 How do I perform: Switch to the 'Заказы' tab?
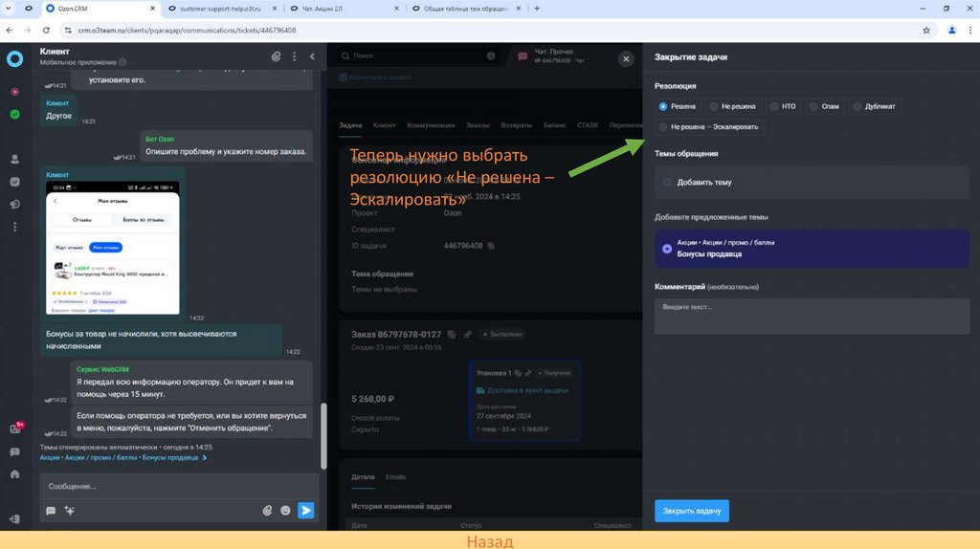pyautogui.click(x=478, y=125)
